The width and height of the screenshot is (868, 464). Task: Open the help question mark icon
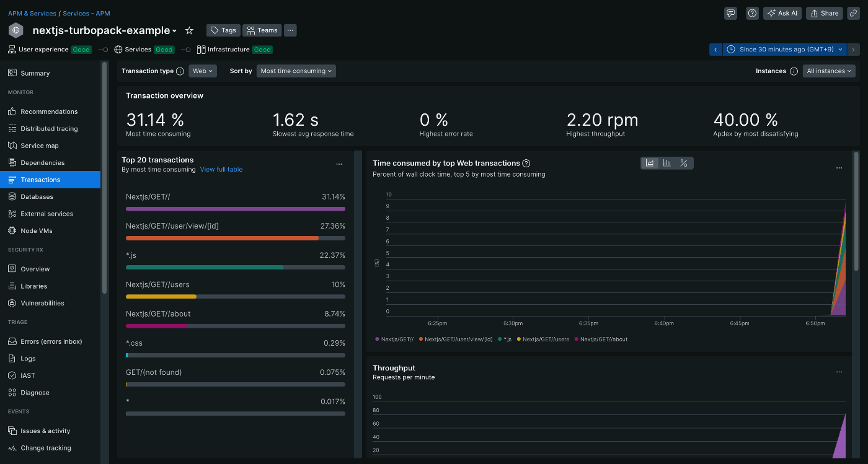coord(752,13)
